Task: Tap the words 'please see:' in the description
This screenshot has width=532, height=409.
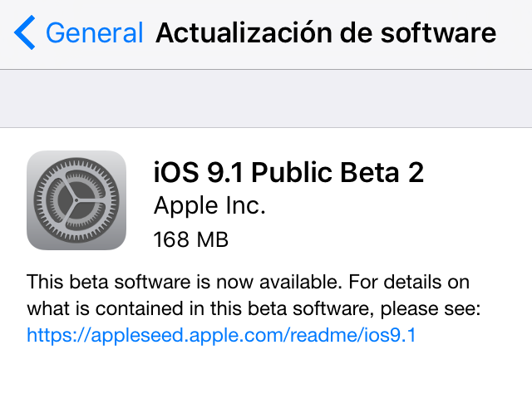Action: pyautogui.click(x=431, y=309)
